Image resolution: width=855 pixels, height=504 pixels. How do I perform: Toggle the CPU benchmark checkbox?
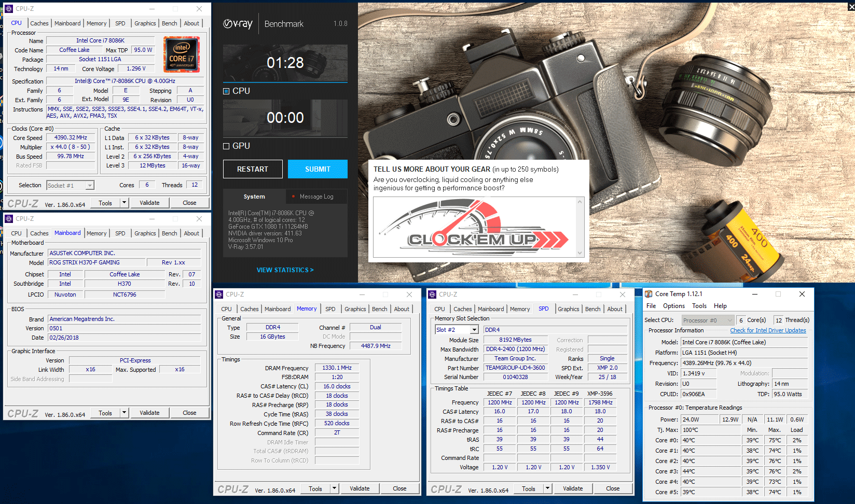coord(226,91)
